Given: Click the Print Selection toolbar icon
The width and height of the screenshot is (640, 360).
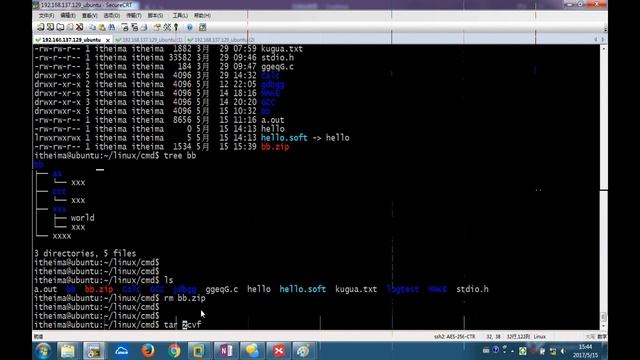Looking at the screenshot, I should coord(125,27).
